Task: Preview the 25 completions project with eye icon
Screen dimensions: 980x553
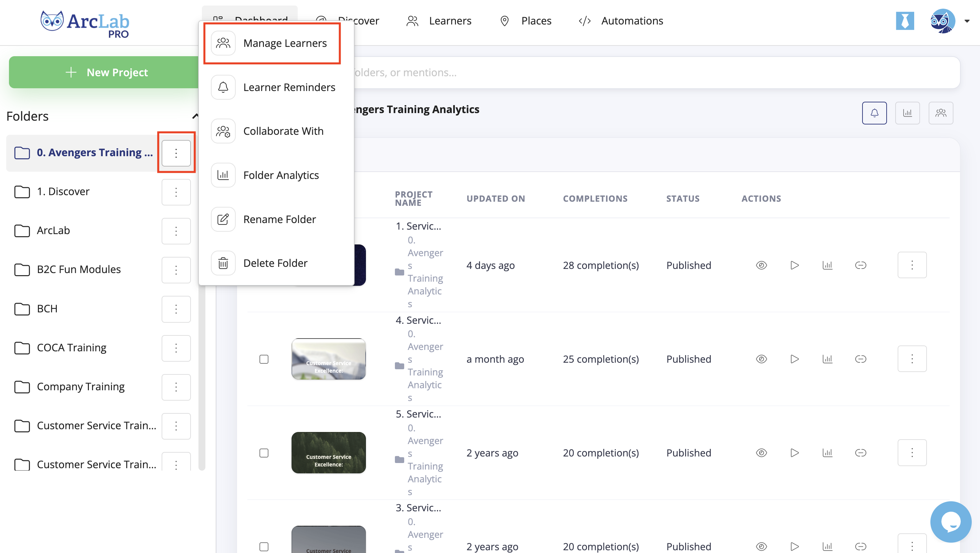Action: [761, 359]
